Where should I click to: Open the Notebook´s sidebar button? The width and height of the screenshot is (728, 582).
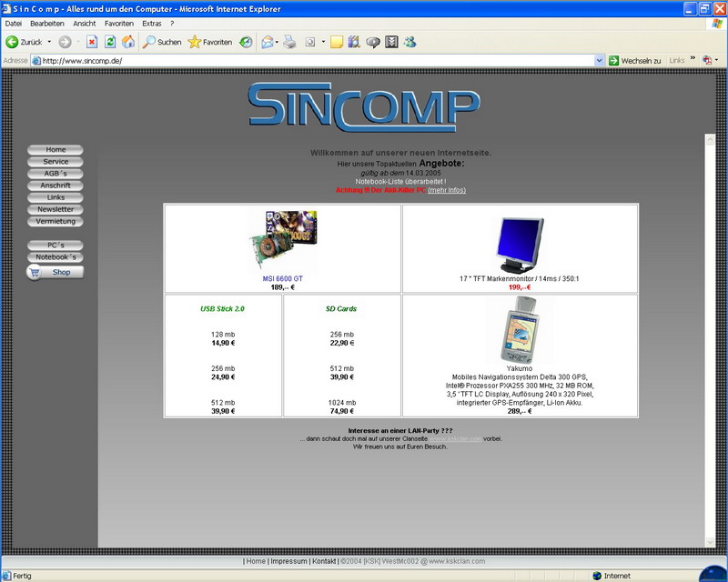pyautogui.click(x=56, y=257)
